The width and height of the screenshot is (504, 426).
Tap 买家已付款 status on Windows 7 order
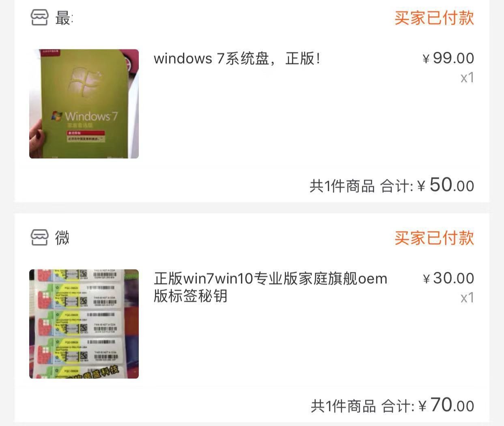pos(434,18)
